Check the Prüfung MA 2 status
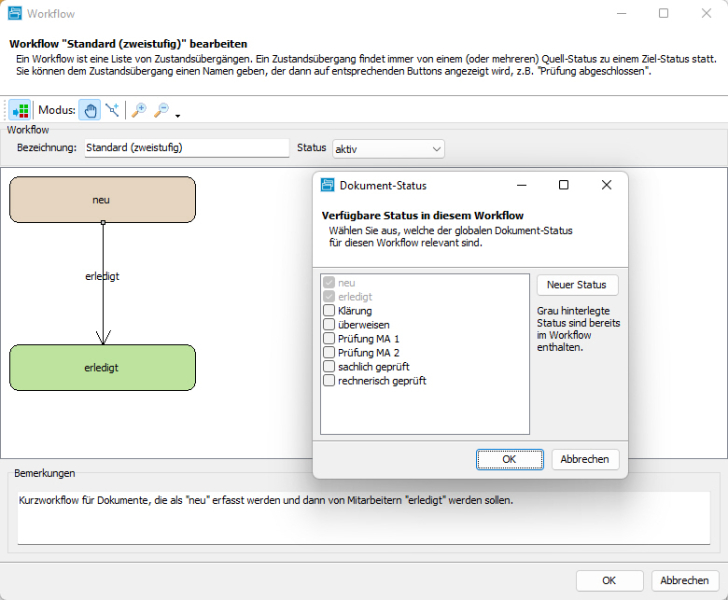The height and width of the screenshot is (600, 728). pos(329,352)
